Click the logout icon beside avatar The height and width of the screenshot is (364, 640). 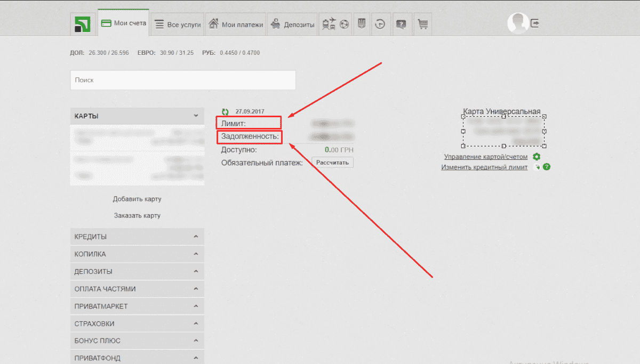pyautogui.click(x=534, y=23)
